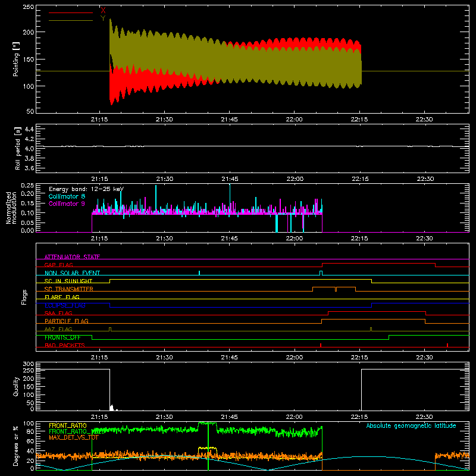The image size is (476, 476).
Task: Click the 0.25 tick on modulation axis
Action: (28, 185)
